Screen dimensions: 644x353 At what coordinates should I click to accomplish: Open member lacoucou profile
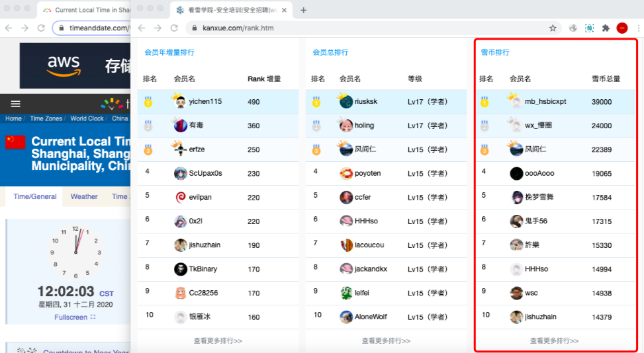point(369,245)
